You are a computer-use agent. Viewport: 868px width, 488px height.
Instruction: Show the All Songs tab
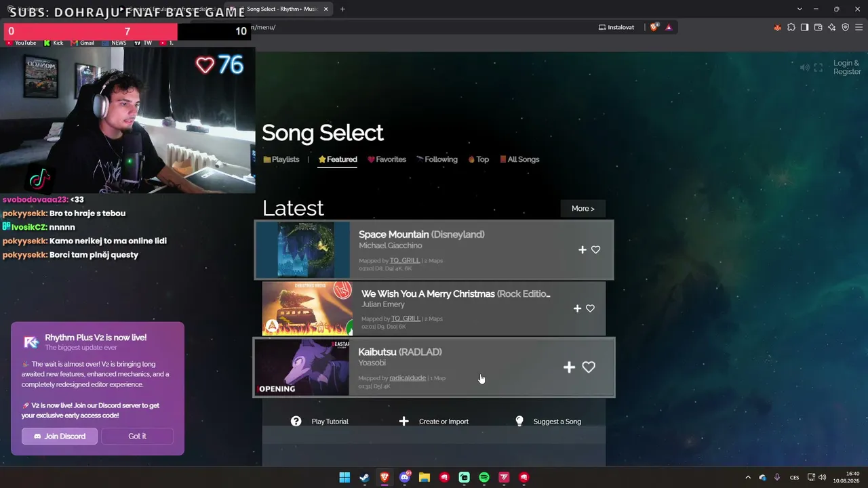[519, 159]
